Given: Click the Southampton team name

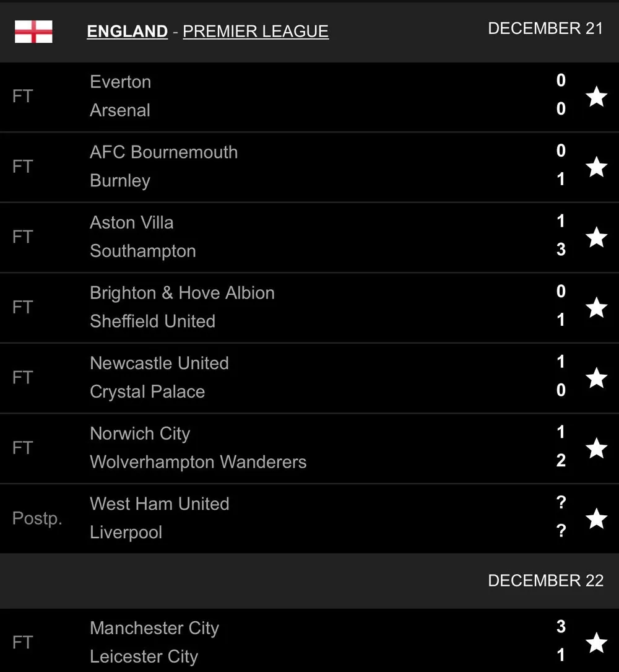Looking at the screenshot, I should [142, 251].
